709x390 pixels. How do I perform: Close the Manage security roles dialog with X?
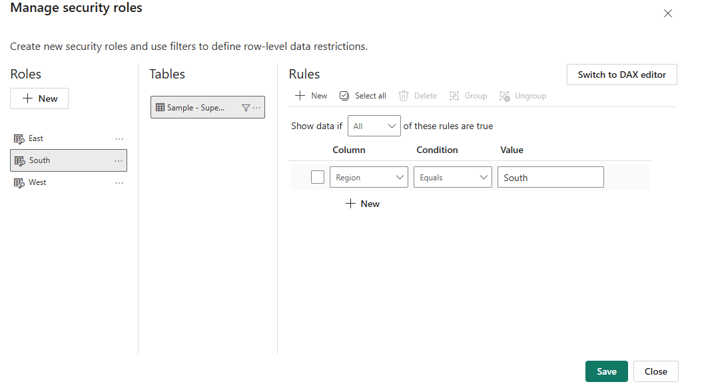click(668, 14)
